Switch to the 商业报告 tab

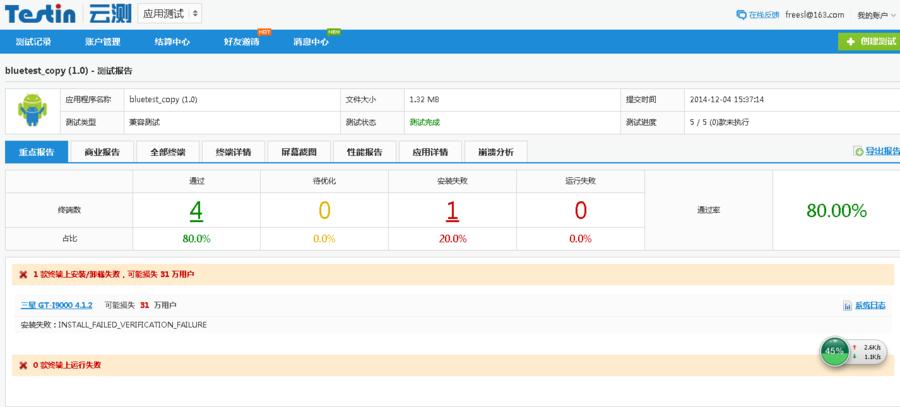(102, 152)
